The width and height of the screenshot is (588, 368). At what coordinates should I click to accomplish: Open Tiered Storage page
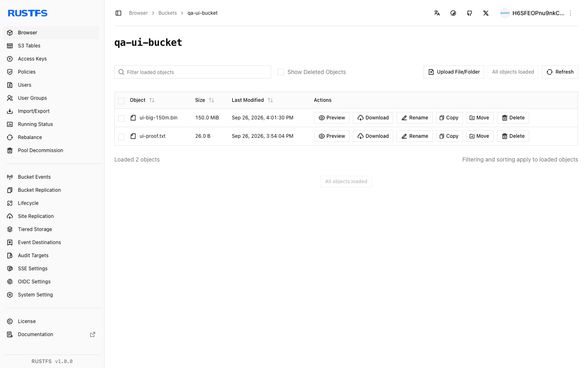pos(51,229)
